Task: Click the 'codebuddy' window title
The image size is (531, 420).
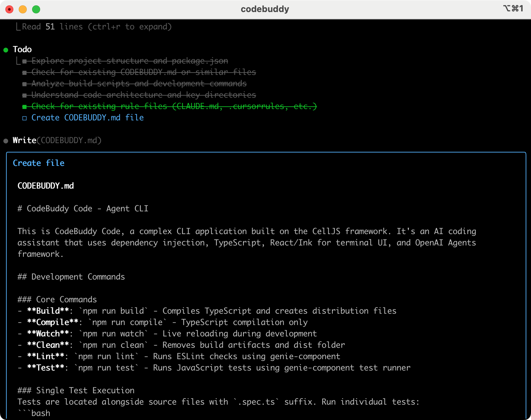Action: click(x=265, y=9)
